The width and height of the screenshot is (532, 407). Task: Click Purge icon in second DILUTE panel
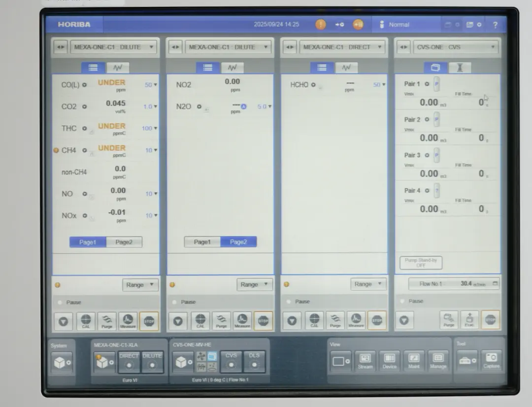coord(221,321)
